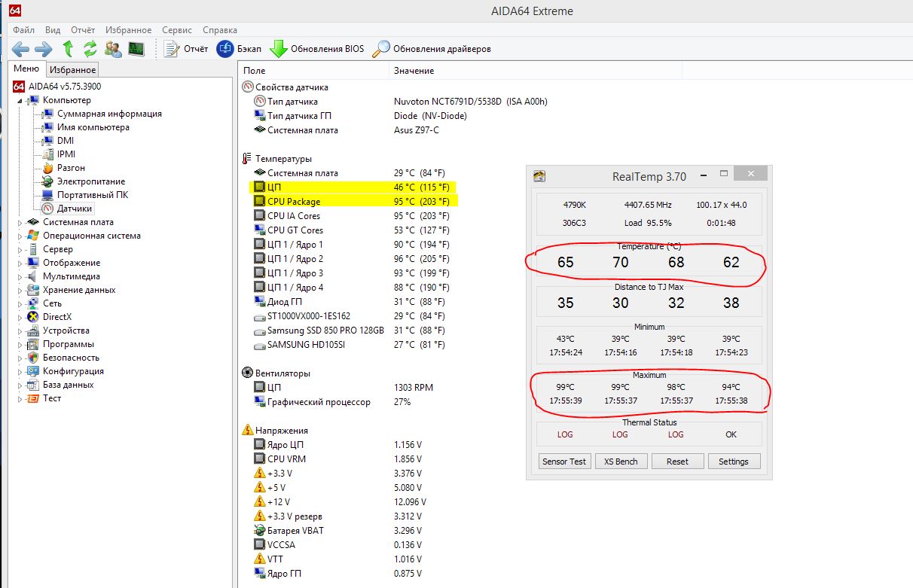
Task: Click the Refresh toolbar icon
Action: coord(90,49)
